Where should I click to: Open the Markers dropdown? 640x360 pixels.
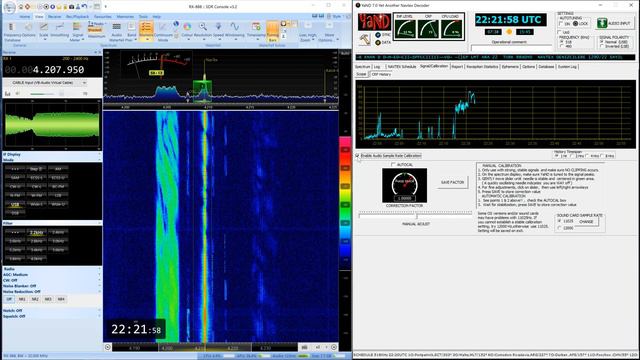point(146,31)
